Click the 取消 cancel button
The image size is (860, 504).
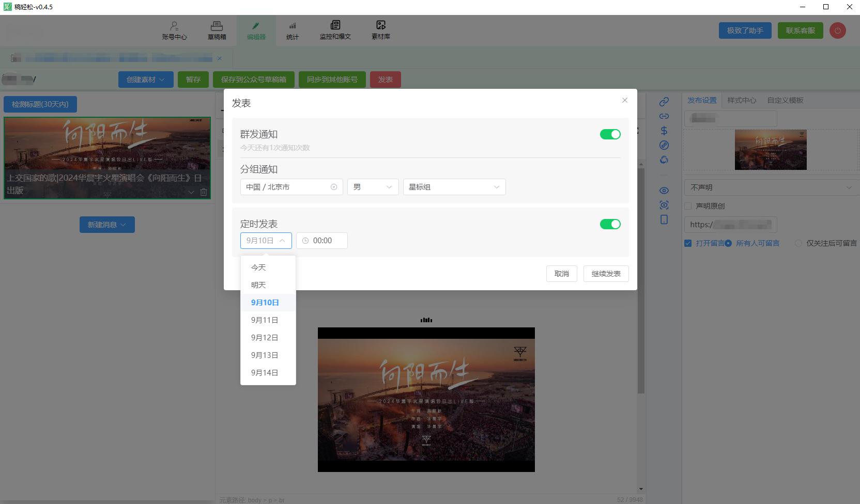click(x=561, y=274)
